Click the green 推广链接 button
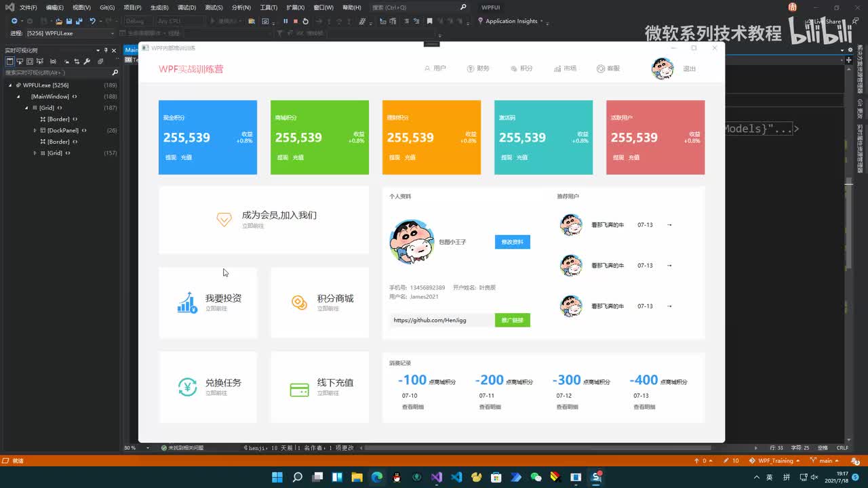This screenshot has width=868, height=488. (x=512, y=320)
